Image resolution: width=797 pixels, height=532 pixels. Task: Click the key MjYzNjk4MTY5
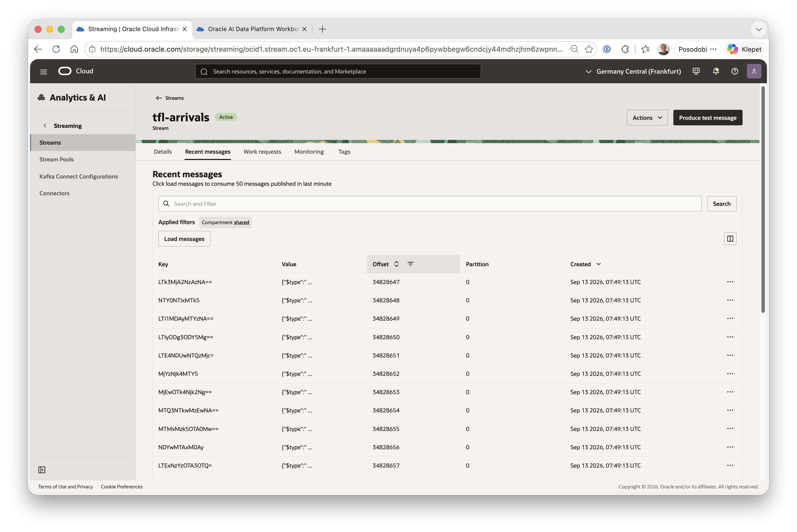(x=178, y=374)
